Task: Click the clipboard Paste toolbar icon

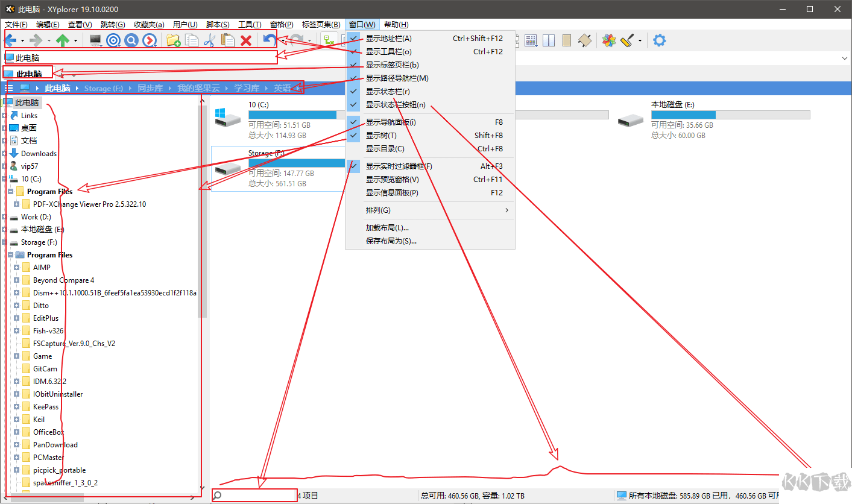Action: 228,40
